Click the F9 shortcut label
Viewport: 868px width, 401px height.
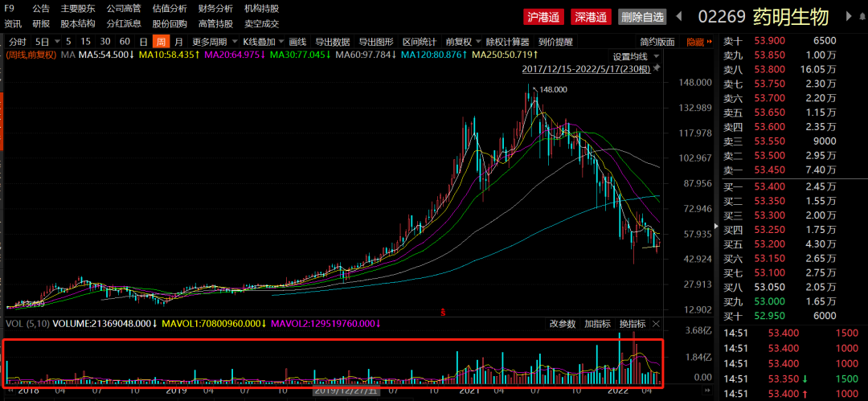click(10, 8)
